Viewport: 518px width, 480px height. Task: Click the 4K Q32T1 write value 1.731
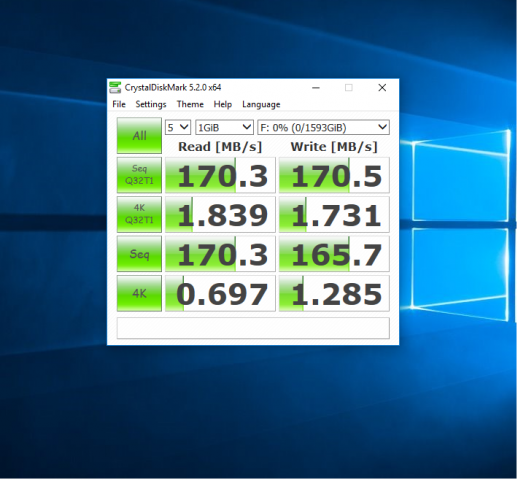334,215
